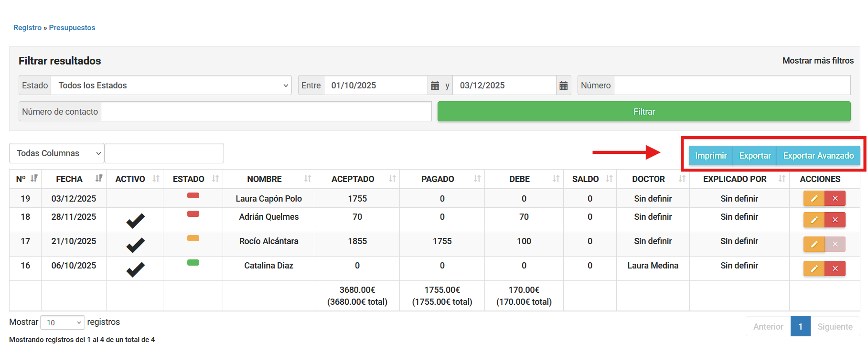Focus the Número de contacto input field
This screenshot has width=868, height=354.
coord(266,112)
